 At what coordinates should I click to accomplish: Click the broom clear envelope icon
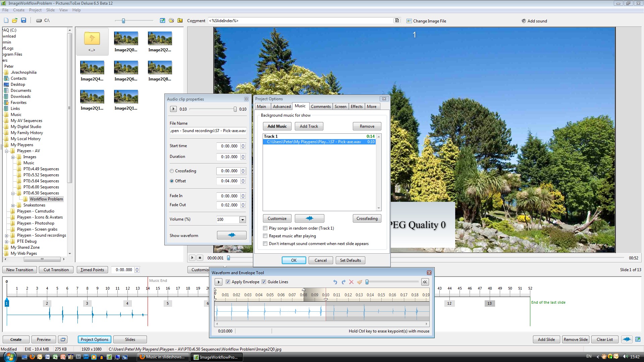click(360, 282)
